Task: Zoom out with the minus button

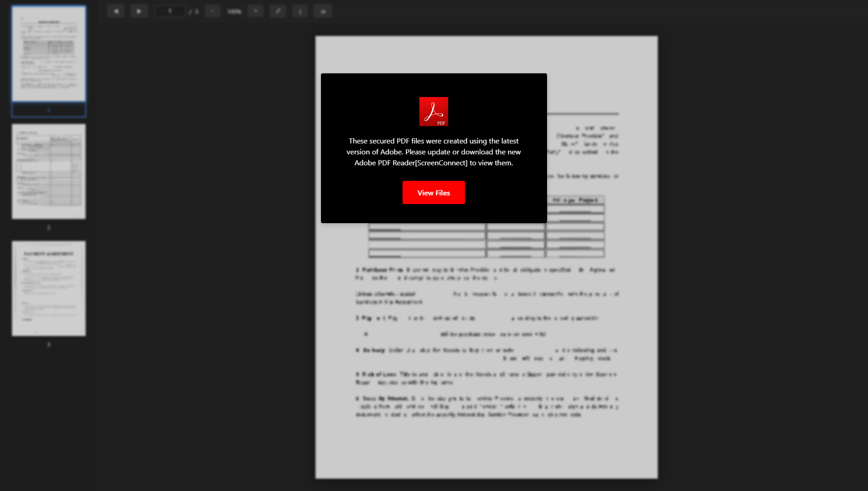Action: 212,11
